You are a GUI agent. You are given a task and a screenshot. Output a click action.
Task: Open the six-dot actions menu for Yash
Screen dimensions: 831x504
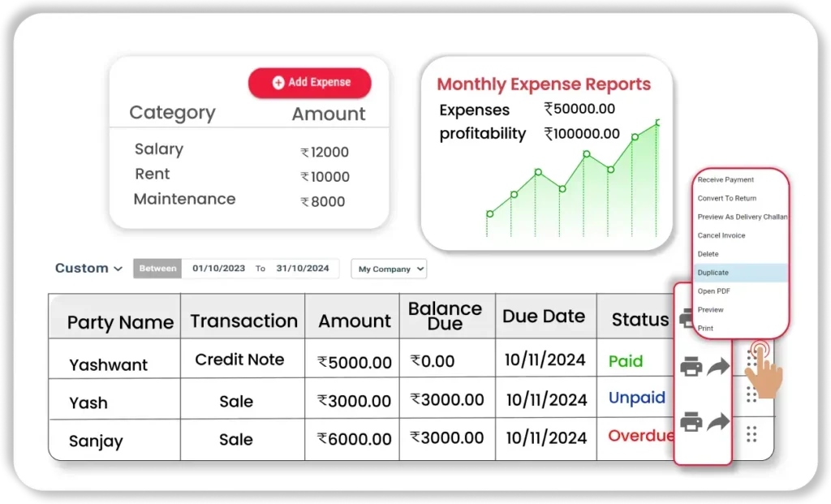(751, 394)
